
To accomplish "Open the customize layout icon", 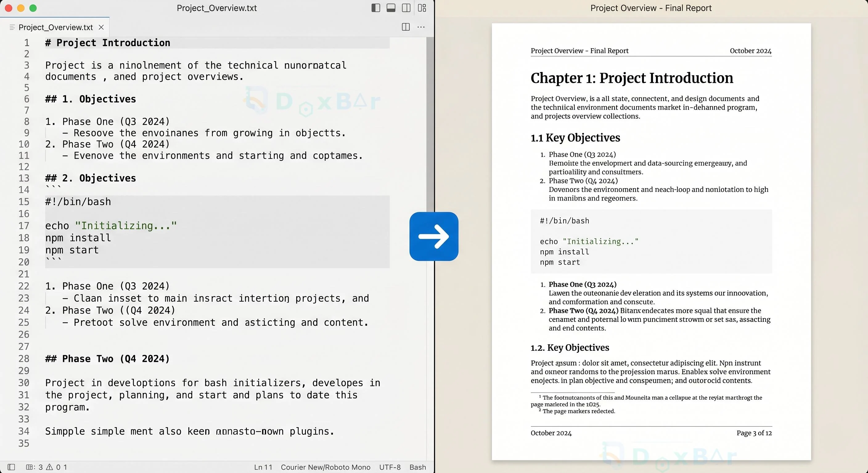I will pos(422,8).
